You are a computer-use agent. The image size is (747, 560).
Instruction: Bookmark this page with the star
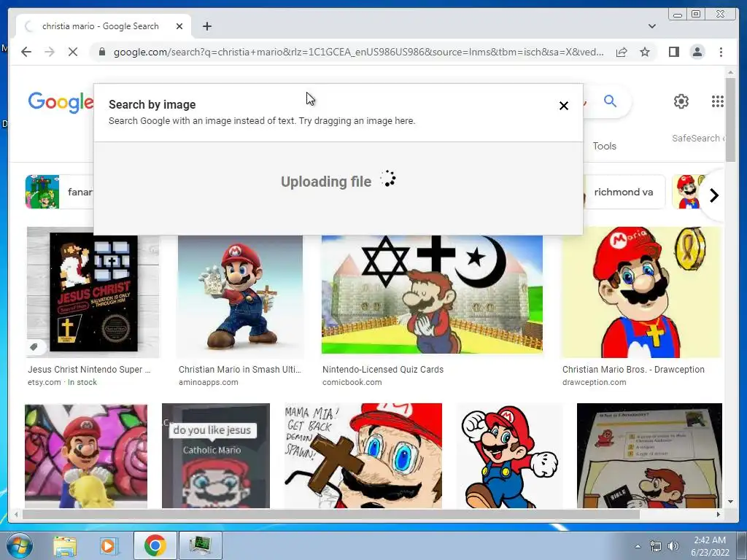click(645, 52)
